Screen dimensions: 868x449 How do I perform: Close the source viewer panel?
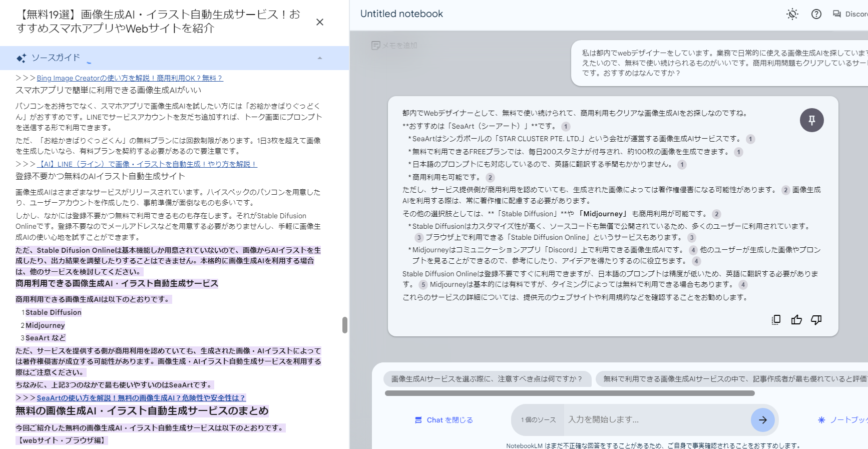coord(320,22)
